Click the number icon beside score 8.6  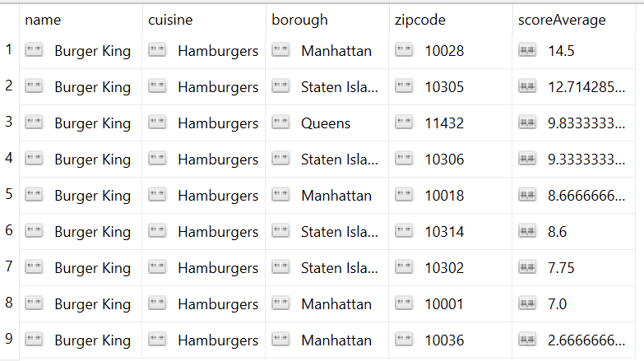[527, 232]
